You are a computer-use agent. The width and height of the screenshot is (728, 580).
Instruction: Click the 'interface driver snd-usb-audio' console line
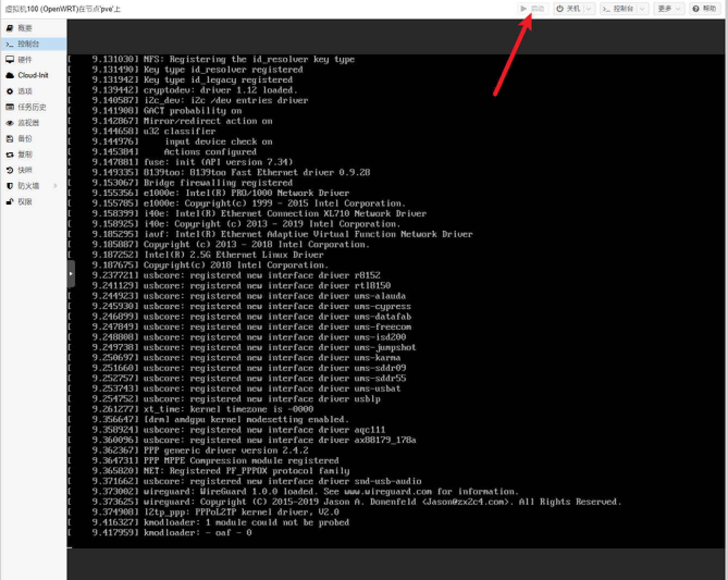point(282,481)
